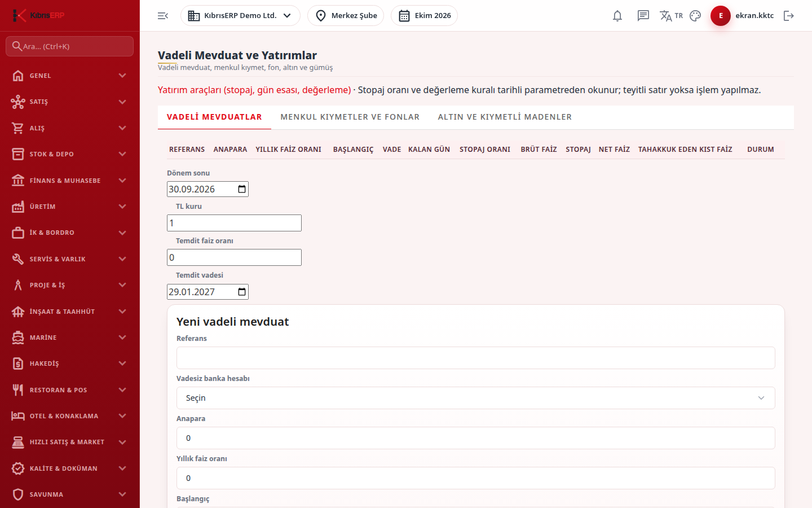The width and height of the screenshot is (812, 508).
Task: Open the Ekim 2026 period selector
Action: (x=424, y=16)
